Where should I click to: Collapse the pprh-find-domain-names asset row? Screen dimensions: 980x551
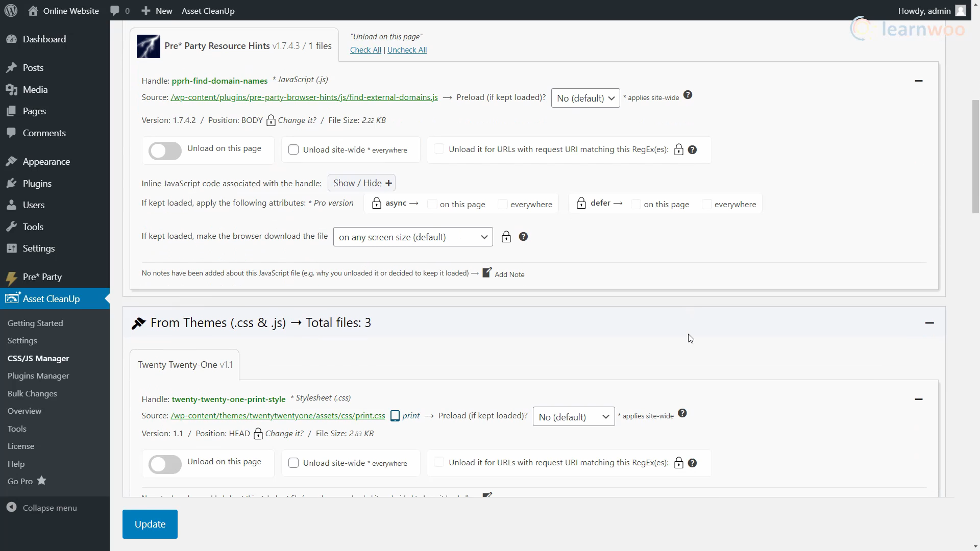pyautogui.click(x=919, y=81)
